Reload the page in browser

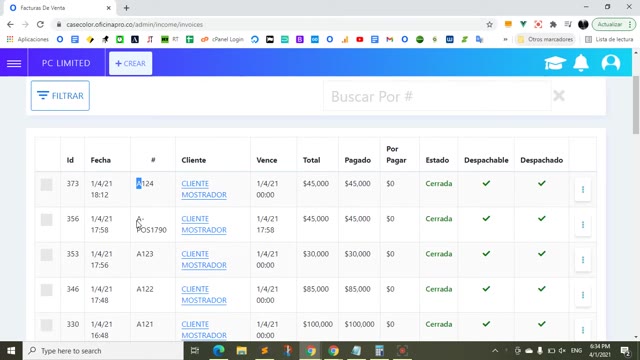click(40, 24)
